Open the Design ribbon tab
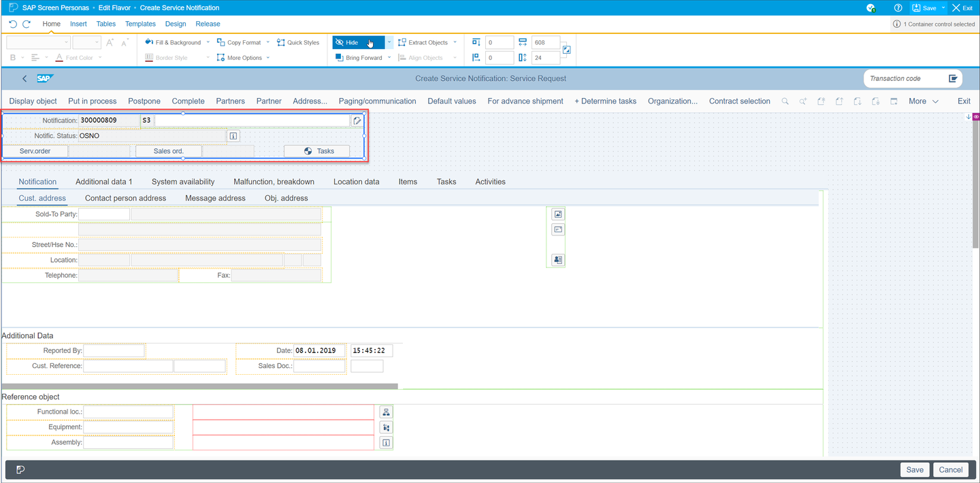This screenshot has height=483, width=980. 176,24
